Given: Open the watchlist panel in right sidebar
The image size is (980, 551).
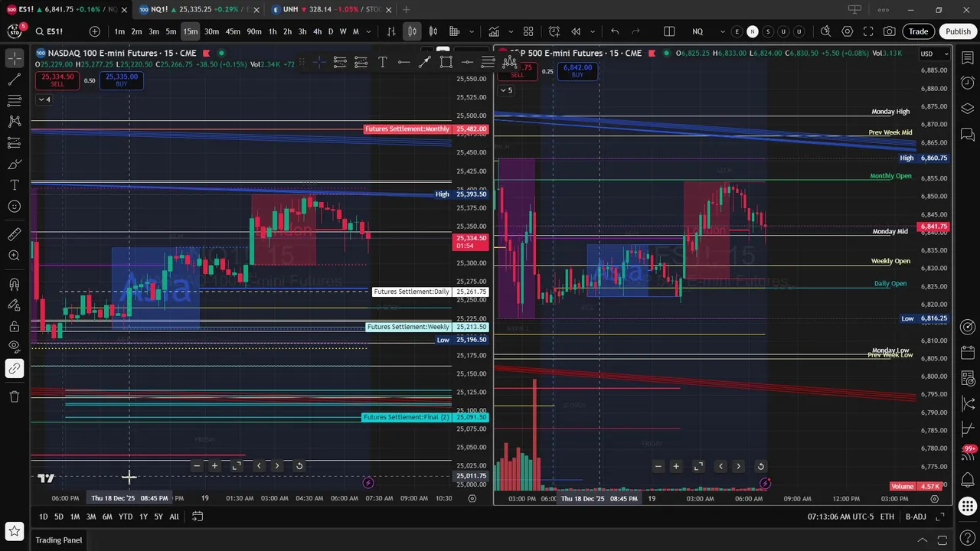Looking at the screenshot, I should [x=967, y=58].
